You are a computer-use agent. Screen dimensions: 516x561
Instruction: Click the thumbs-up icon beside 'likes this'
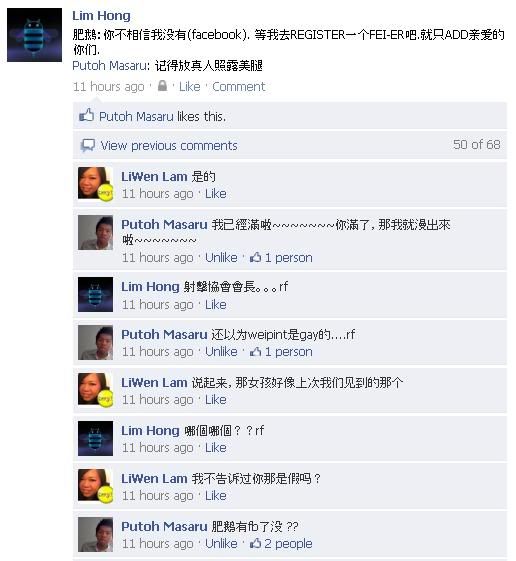87,116
